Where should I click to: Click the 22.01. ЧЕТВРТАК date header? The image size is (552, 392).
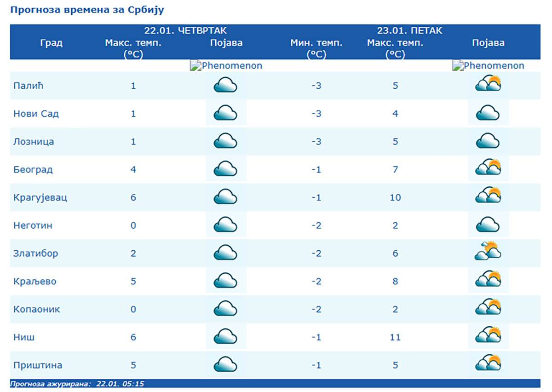[x=185, y=31]
